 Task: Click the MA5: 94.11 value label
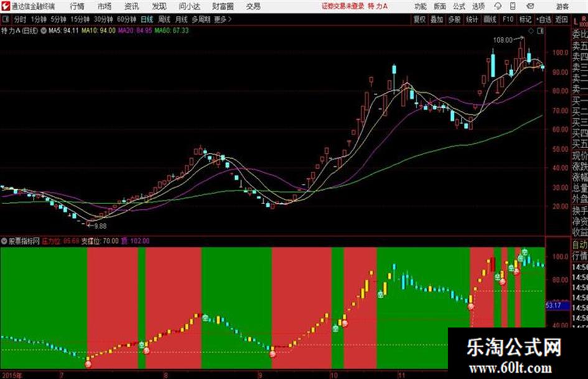pos(63,30)
